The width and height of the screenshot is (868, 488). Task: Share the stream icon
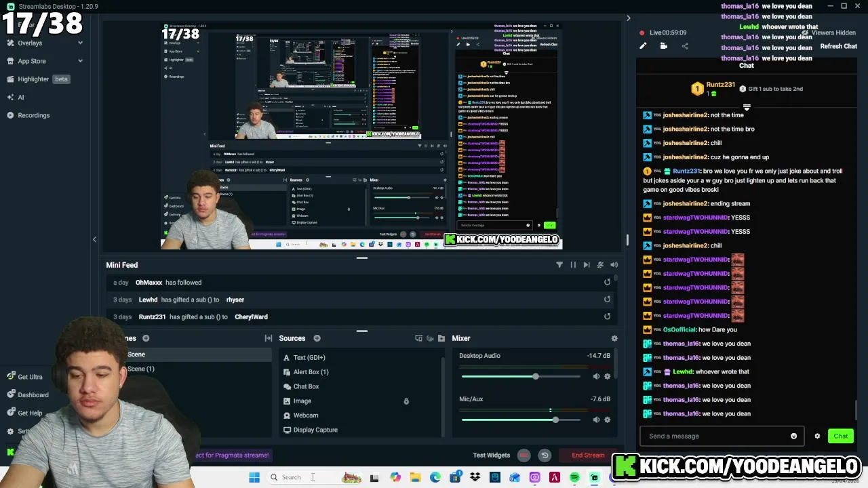coord(685,46)
